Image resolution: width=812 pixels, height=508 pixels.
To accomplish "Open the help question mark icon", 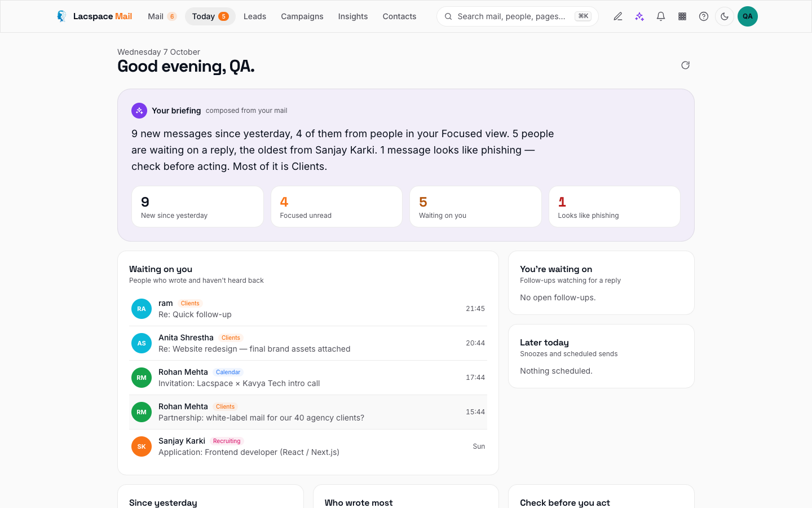I will pyautogui.click(x=704, y=16).
